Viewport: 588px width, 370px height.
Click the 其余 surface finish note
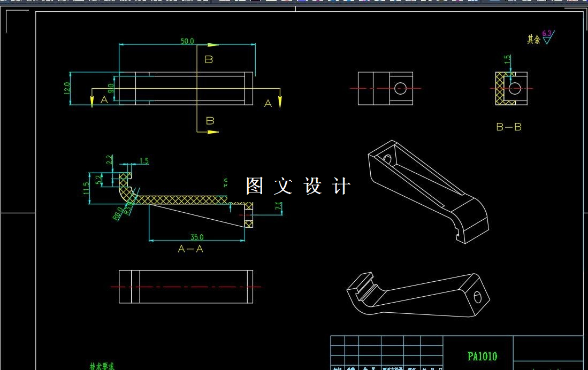533,39
